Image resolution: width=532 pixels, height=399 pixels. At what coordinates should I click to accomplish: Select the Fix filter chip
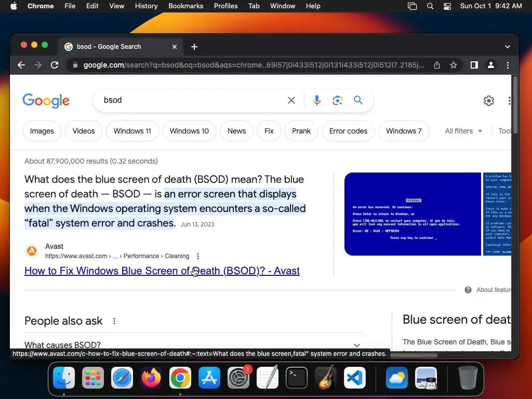(x=269, y=131)
